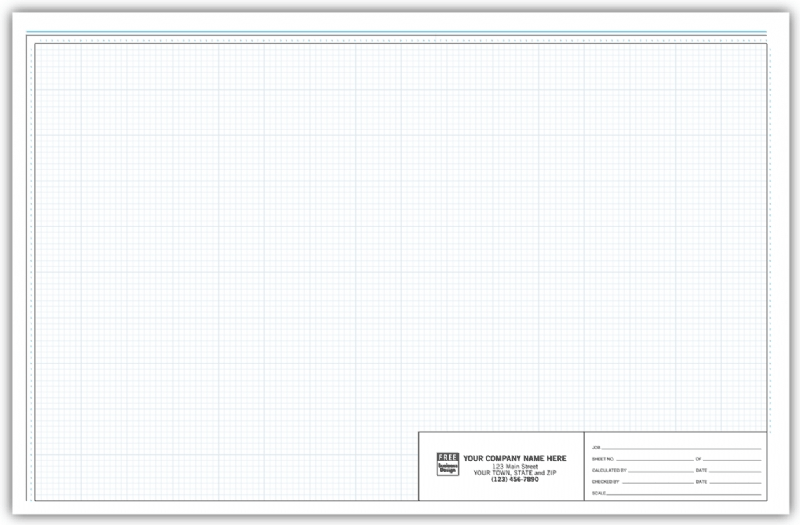
Task: Click the CHECKED BY entry line
Action: pos(658,483)
